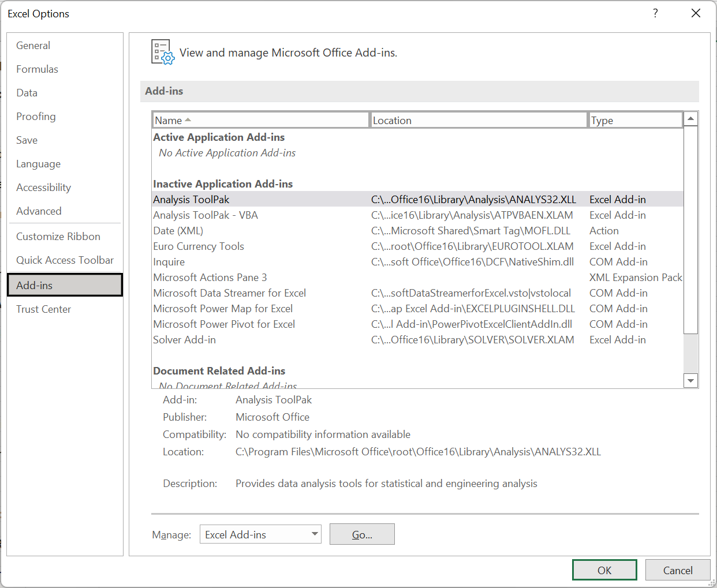Select the Solver Add-in row
The height and width of the screenshot is (588, 717).
417,339
